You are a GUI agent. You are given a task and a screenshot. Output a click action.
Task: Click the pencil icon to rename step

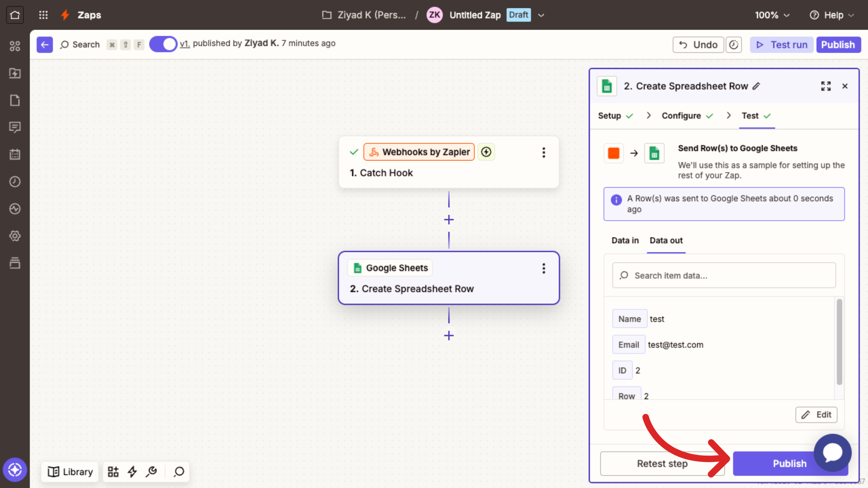click(756, 86)
